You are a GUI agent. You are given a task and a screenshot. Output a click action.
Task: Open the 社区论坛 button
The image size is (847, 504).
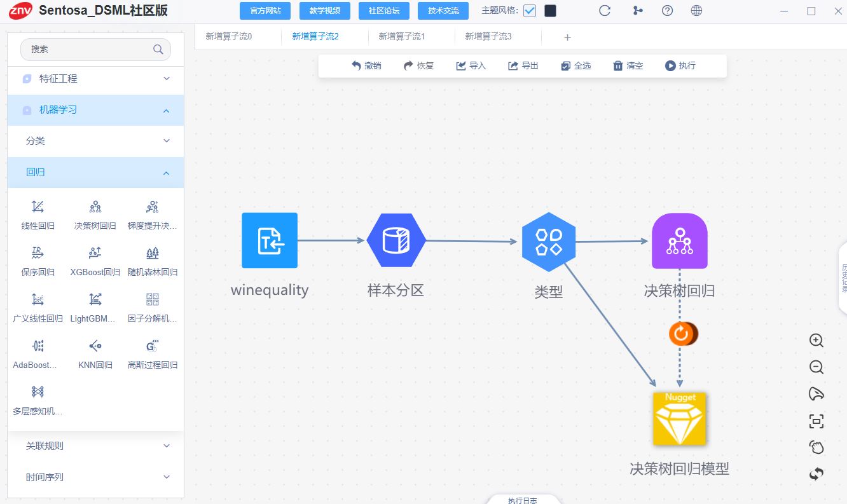pyautogui.click(x=384, y=11)
